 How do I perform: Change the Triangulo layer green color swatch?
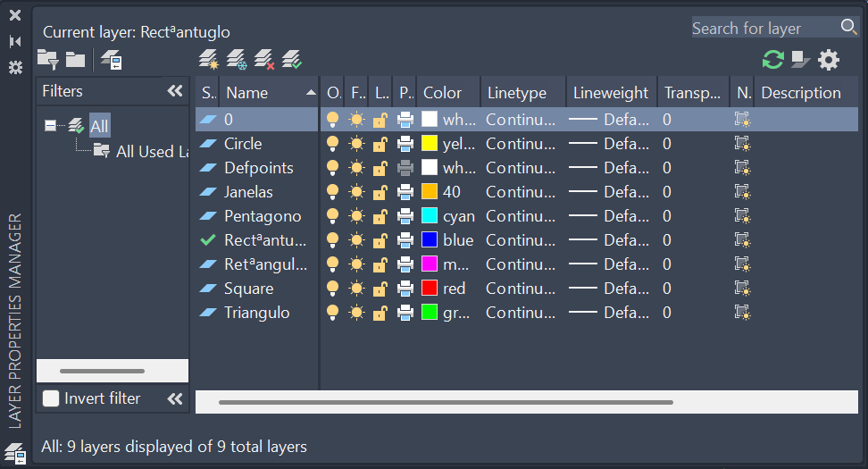[430, 313]
